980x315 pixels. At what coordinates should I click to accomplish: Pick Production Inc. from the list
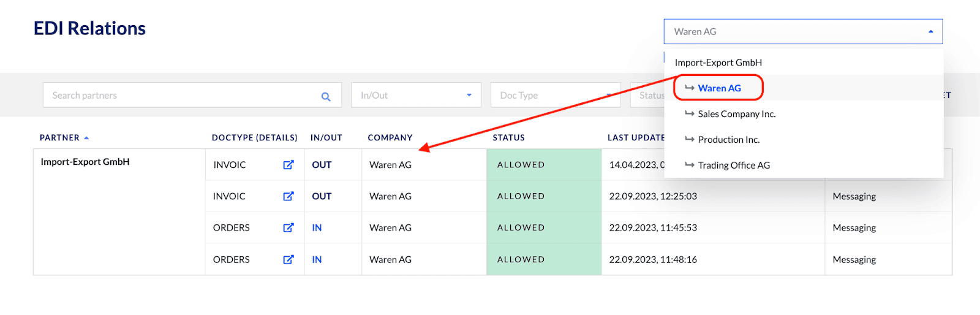(x=728, y=140)
